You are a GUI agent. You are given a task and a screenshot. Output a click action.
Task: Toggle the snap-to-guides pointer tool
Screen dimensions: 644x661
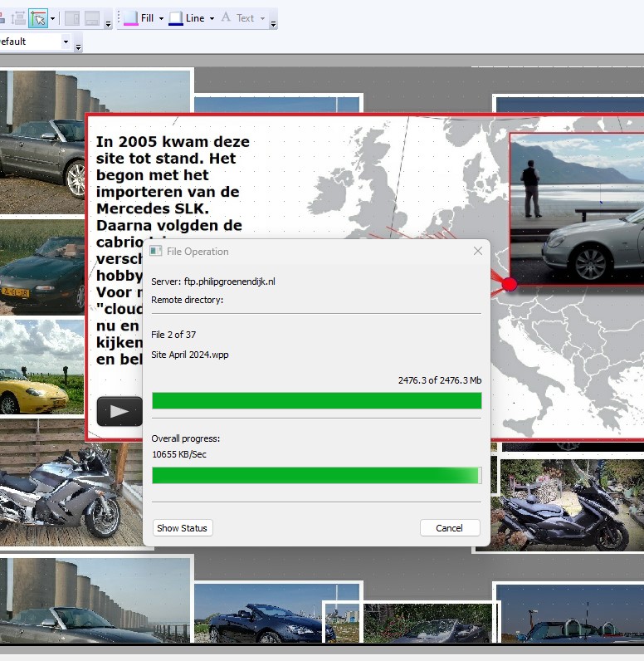38,18
